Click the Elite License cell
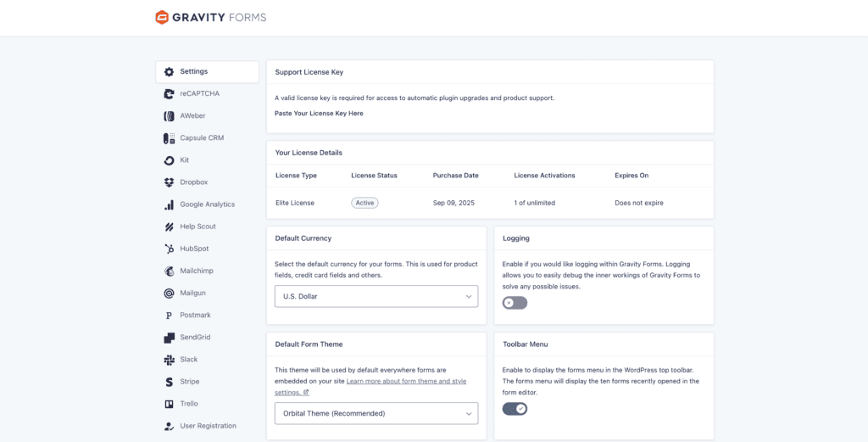This screenshot has height=442, width=868. 295,204
